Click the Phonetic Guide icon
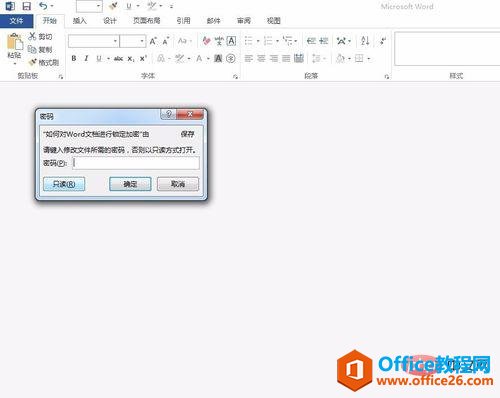 (x=219, y=41)
